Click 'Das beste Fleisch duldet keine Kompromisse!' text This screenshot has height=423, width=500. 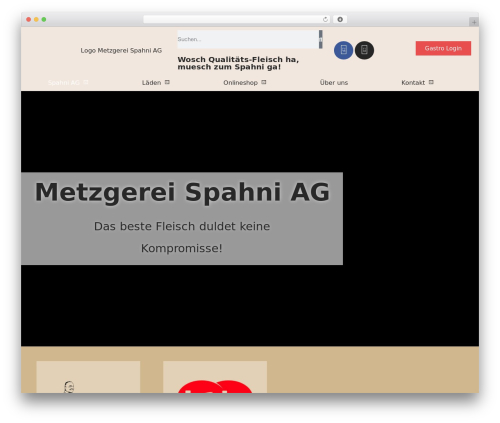point(182,237)
